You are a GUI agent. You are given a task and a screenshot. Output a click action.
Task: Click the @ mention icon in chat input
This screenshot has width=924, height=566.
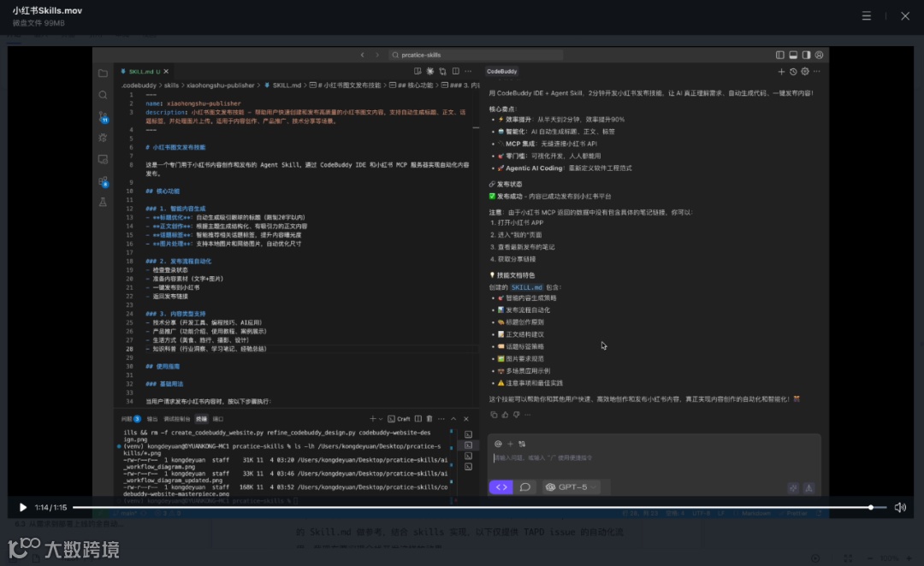coord(498,444)
